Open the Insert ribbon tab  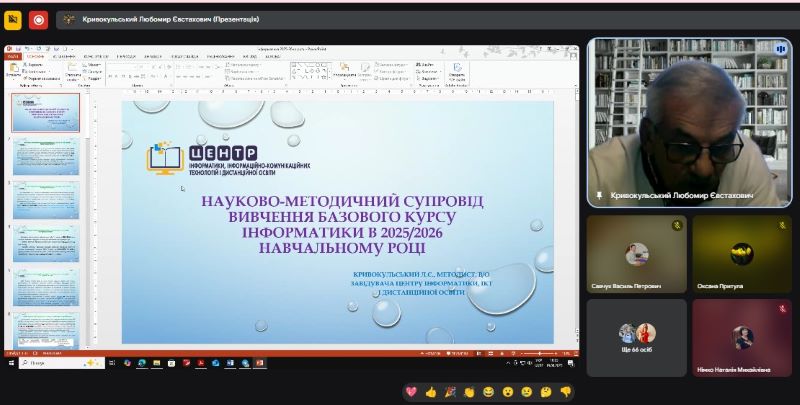click(x=64, y=56)
